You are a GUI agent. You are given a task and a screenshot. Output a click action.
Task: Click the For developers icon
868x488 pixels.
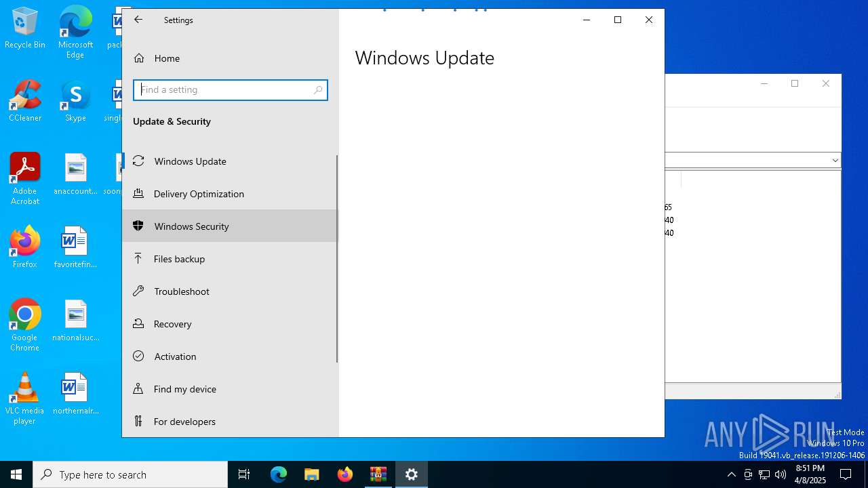138,421
